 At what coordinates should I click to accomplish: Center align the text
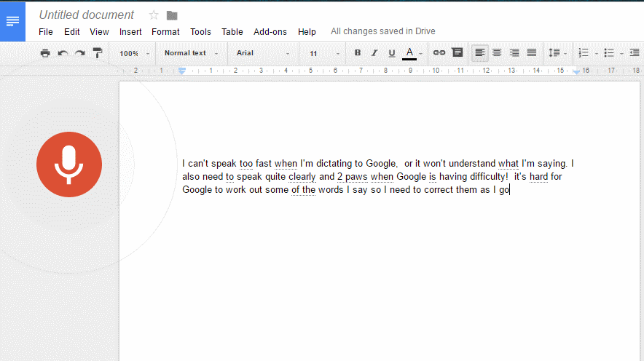[x=497, y=52]
